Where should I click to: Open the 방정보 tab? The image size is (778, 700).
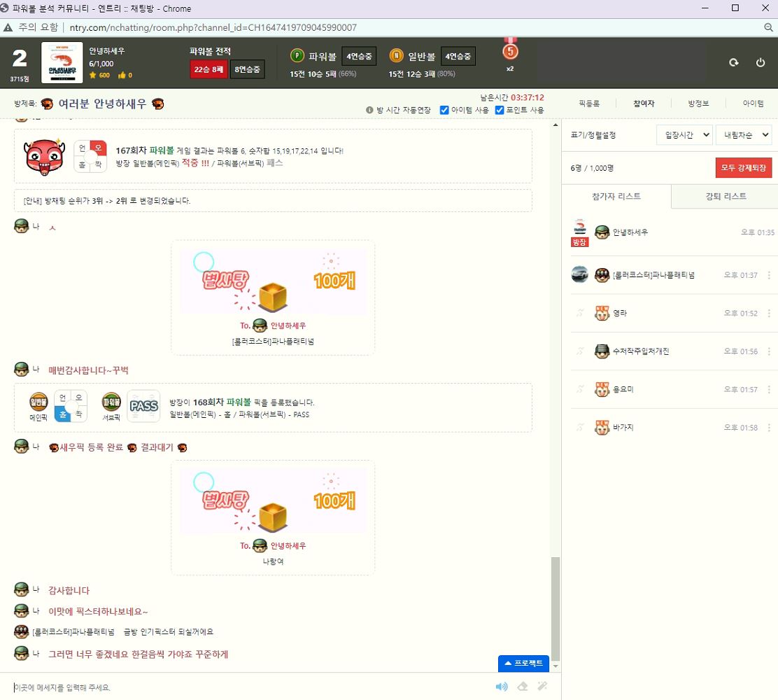(698, 104)
